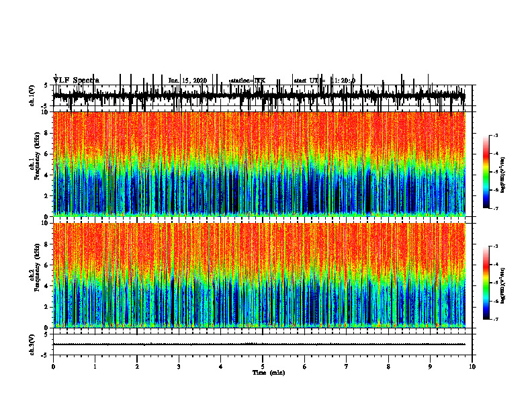Click the date label "Jan. 15, 2020"
This screenshot has height=411, width=532.
187,81
